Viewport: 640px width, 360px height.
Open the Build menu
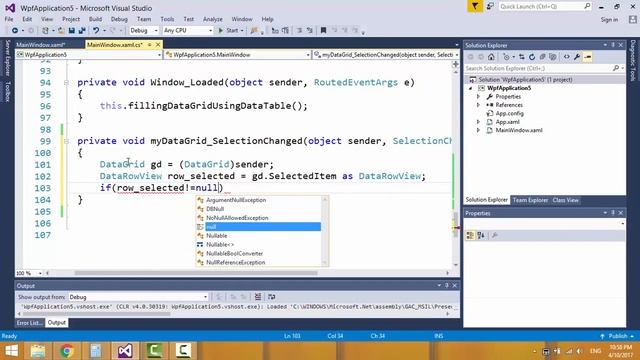95,19
